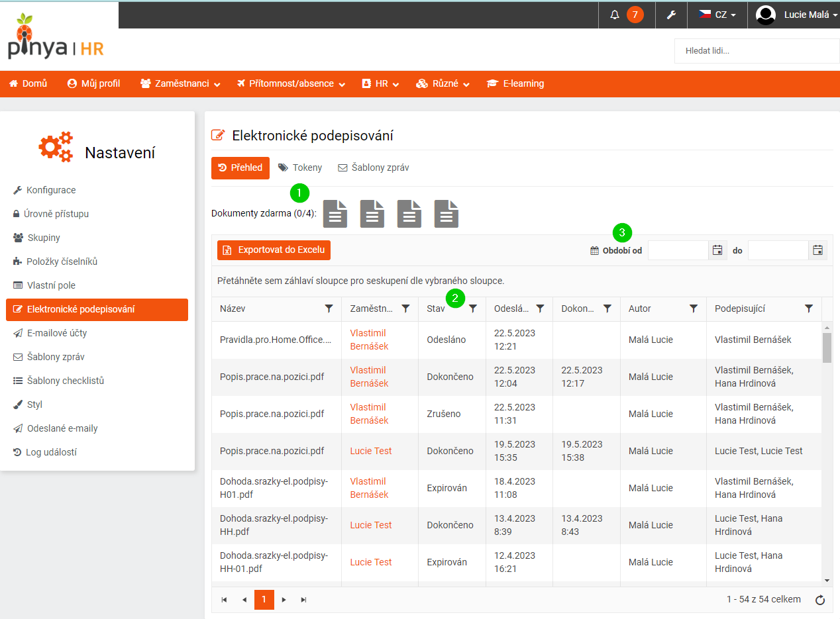Click the Pinya HR logo
Viewport: 840px width, 619px height.
56,38
